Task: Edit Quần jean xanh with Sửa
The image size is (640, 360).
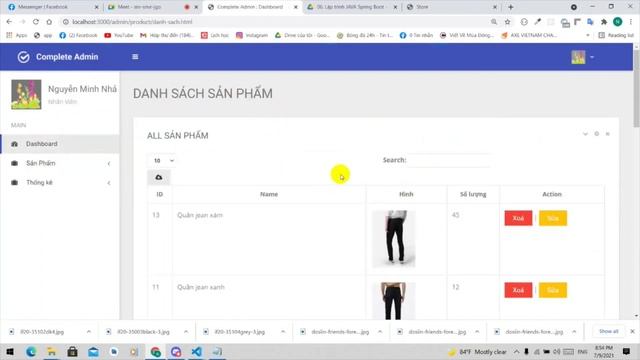Action: pos(553,290)
